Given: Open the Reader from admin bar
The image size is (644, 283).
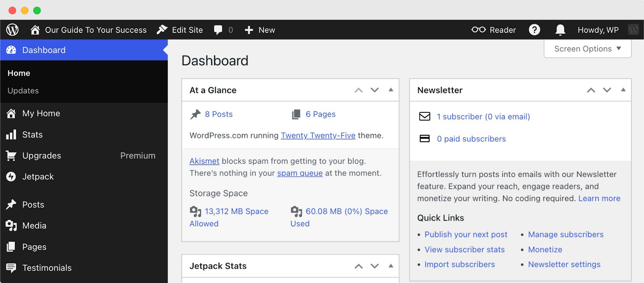Looking at the screenshot, I should [x=493, y=30].
